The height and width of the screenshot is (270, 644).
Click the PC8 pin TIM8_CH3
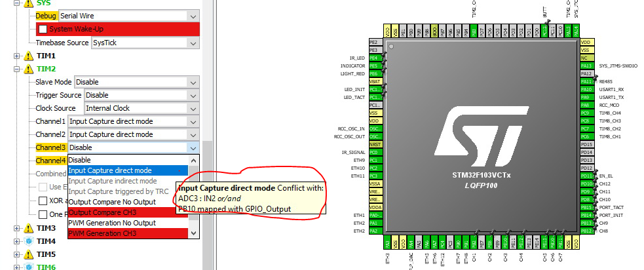tap(586, 121)
